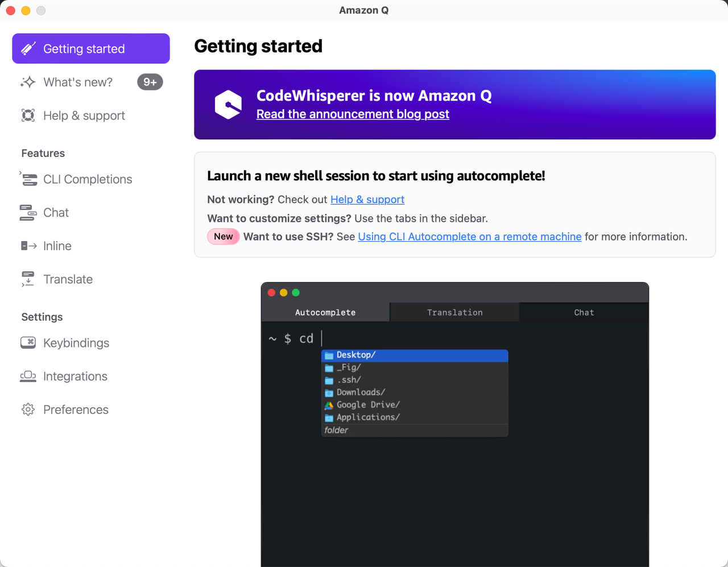Viewport: 728px width, 567px height.
Task: Click the Getting started rocket icon
Action: coord(28,48)
